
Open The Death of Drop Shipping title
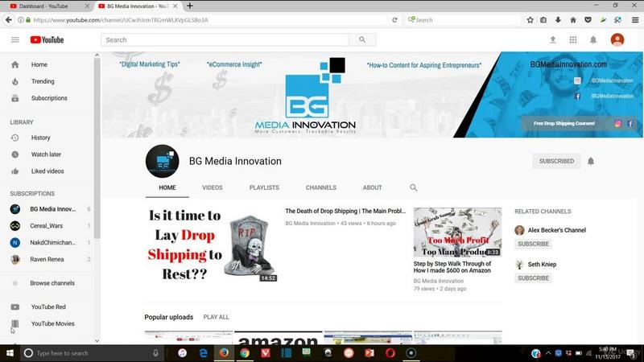pyautogui.click(x=345, y=211)
